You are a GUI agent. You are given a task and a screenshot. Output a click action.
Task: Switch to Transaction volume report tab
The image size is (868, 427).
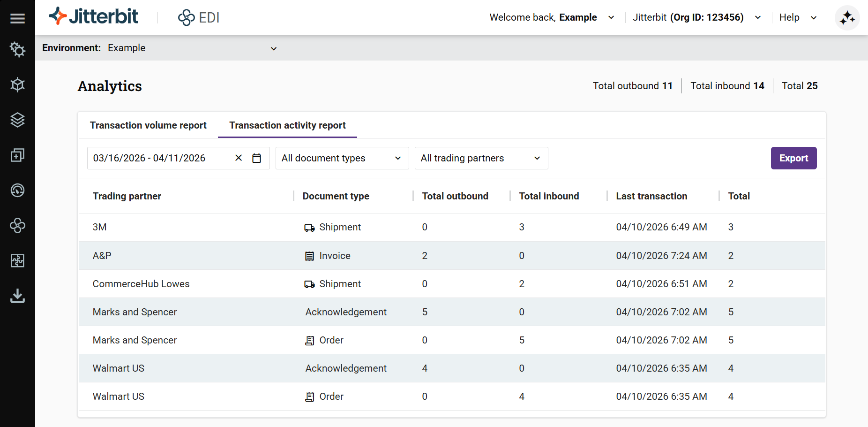148,125
